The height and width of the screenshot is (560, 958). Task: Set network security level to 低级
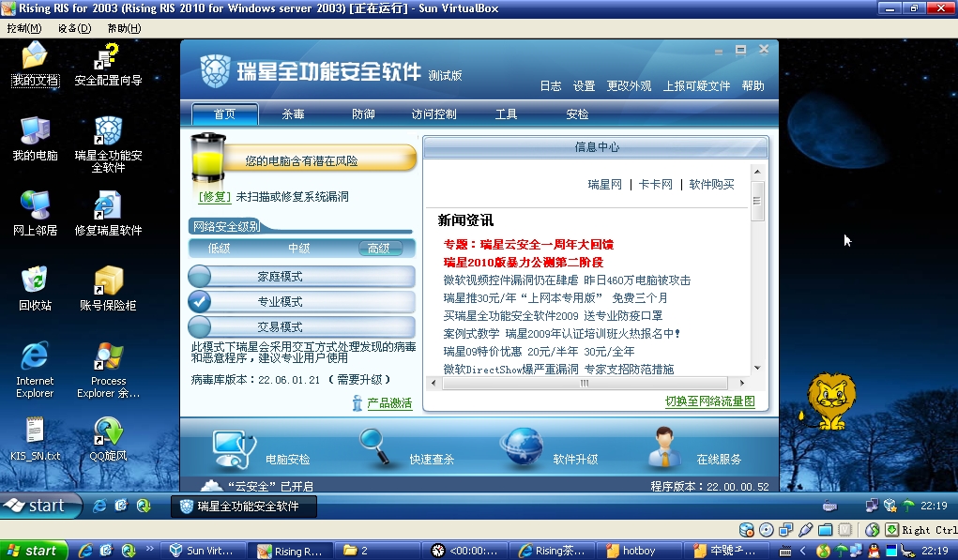pos(219,248)
